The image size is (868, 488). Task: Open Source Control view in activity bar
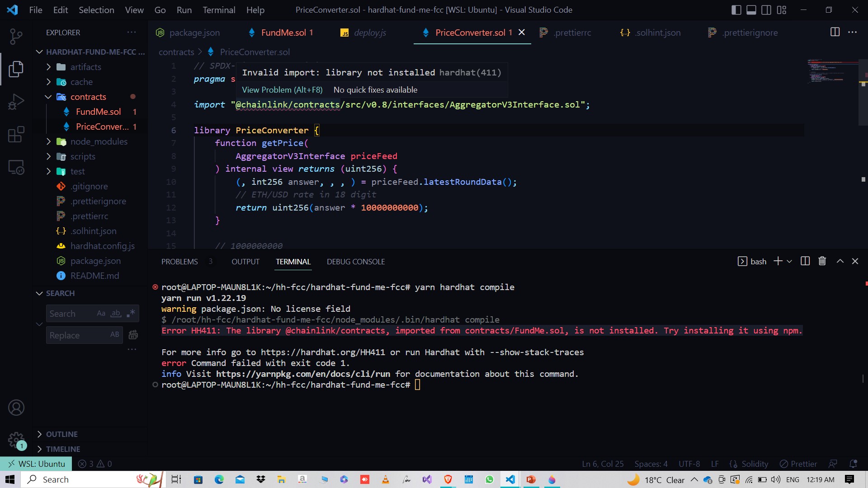pyautogui.click(x=16, y=36)
